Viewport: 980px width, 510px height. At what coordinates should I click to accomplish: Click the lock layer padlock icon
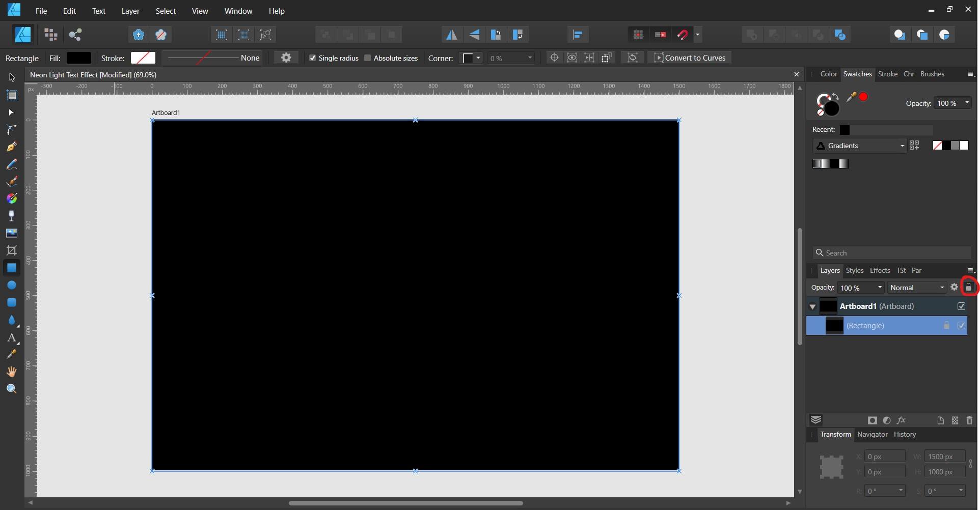click(968, 288)
